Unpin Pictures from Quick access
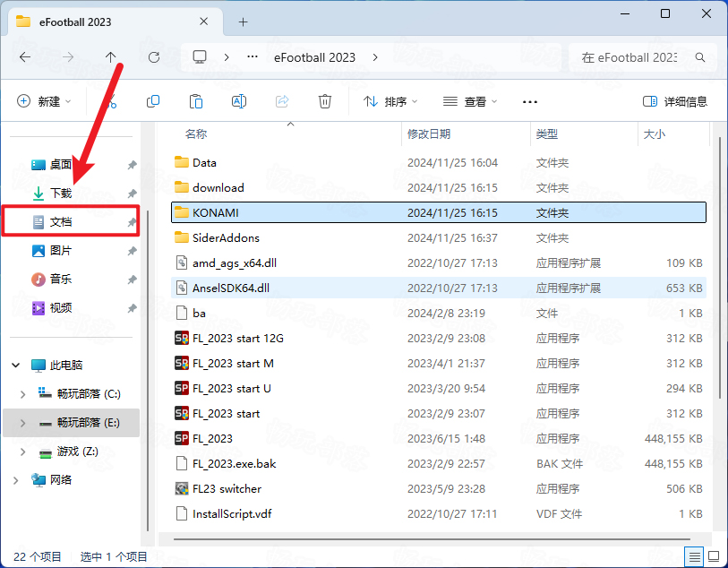 click(133, 251)
